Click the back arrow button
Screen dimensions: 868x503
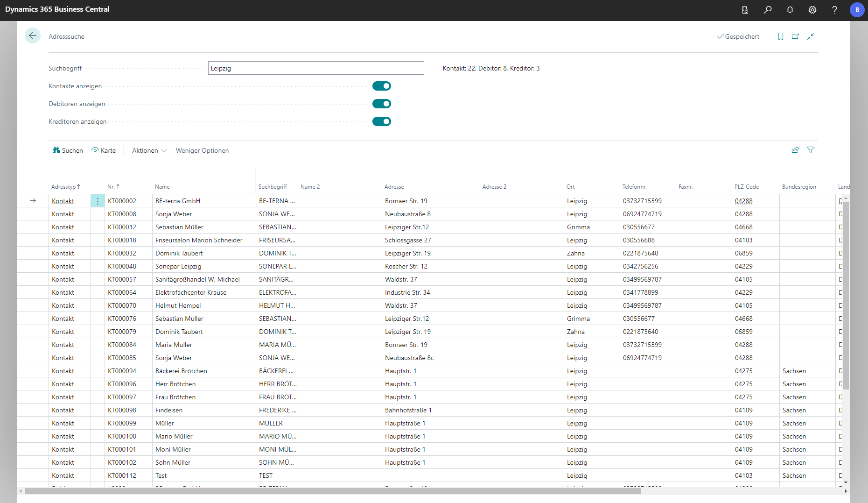[x=33, y=36]
